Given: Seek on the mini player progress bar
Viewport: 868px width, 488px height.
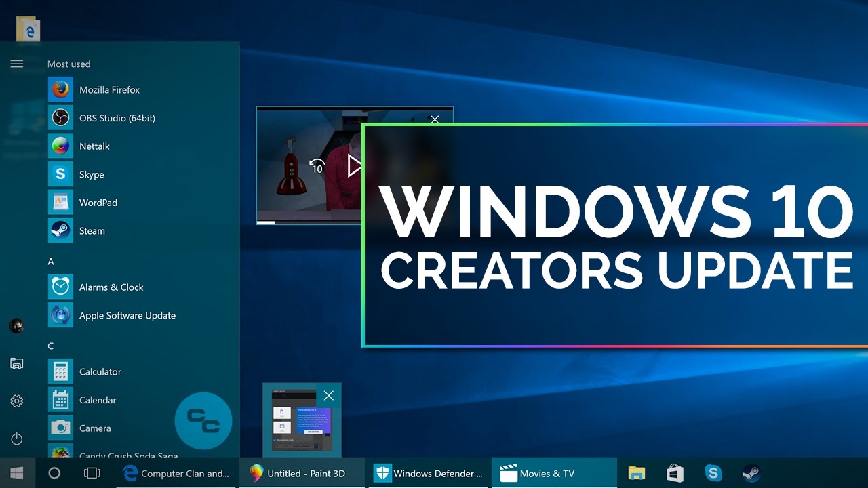Looking at the screenshot, I should [x=309, y=222].
